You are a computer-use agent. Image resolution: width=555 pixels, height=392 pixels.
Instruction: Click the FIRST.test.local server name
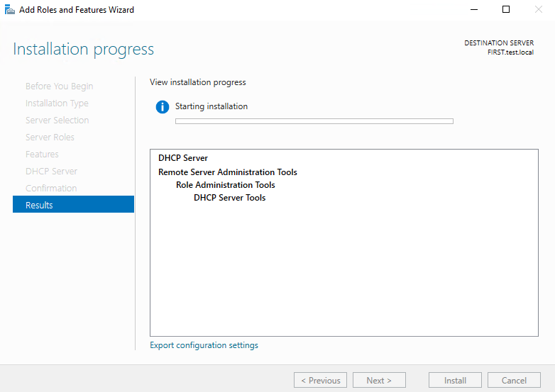(510, 52)
